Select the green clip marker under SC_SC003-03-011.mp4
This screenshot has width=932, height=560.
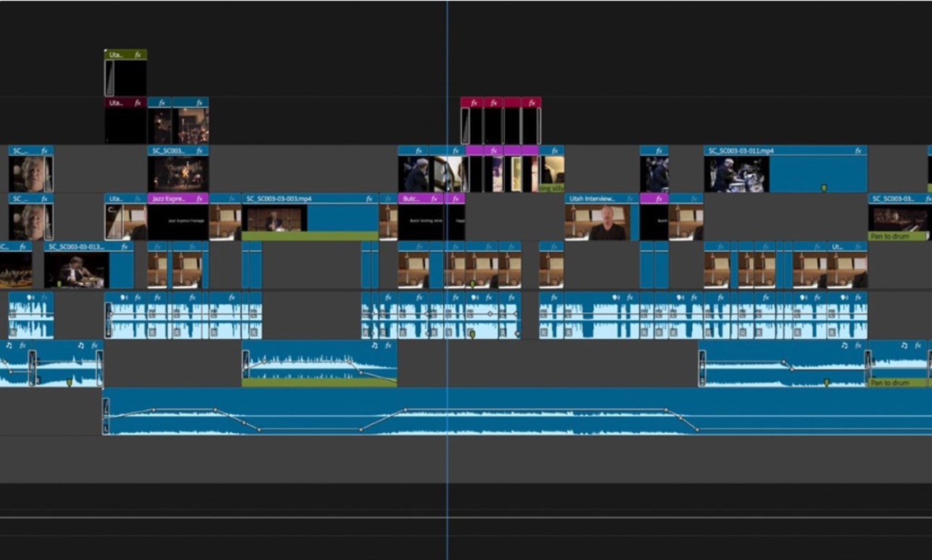pos(824,188)
